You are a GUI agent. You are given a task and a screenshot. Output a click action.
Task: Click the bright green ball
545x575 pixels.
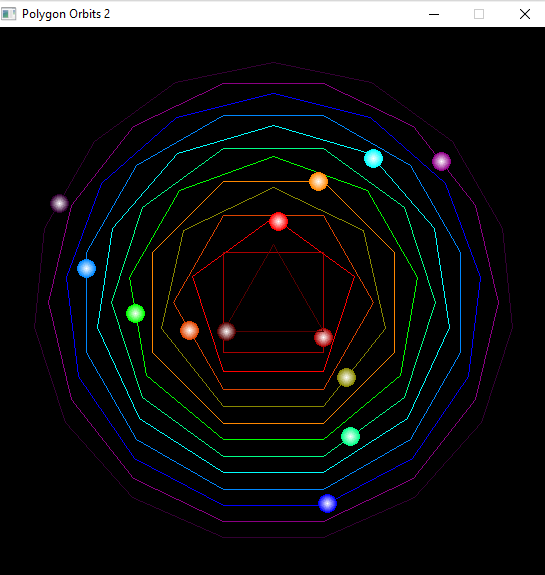[135, 314]
